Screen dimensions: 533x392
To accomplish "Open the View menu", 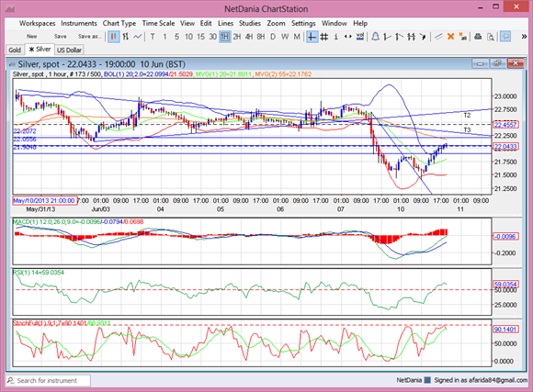I will pyautogui.click(x=187, y=23).
